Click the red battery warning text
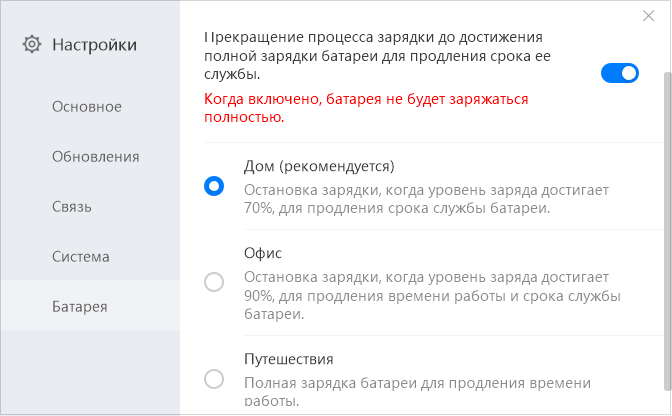This screenshot has height=416, width=672. point(366,108)
